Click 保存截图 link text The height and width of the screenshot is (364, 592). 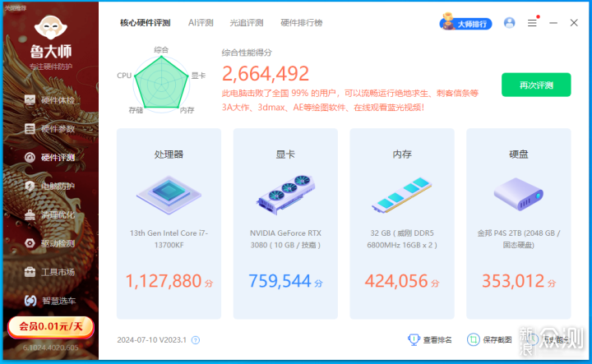pyautogui.click(x=497, y=340)
